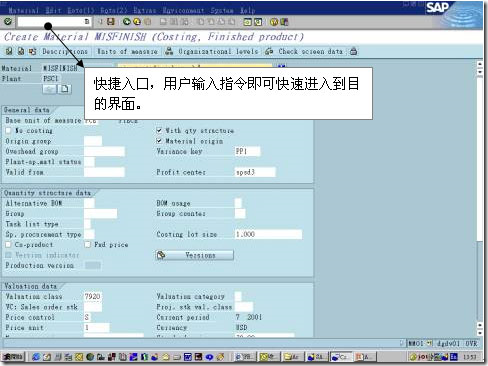The image size is (488, 366).
Task: Open the command field history dropdown
Action: pos(87,22)
